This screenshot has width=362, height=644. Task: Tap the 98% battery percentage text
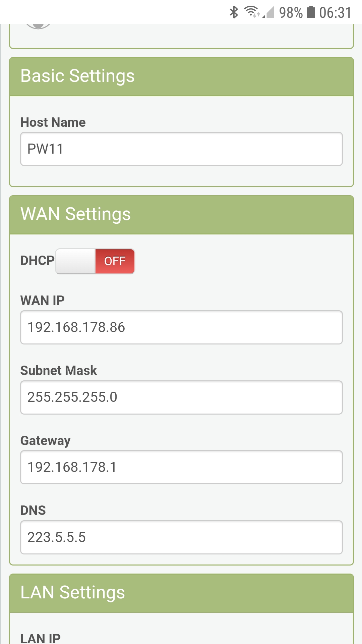[291, 13]
